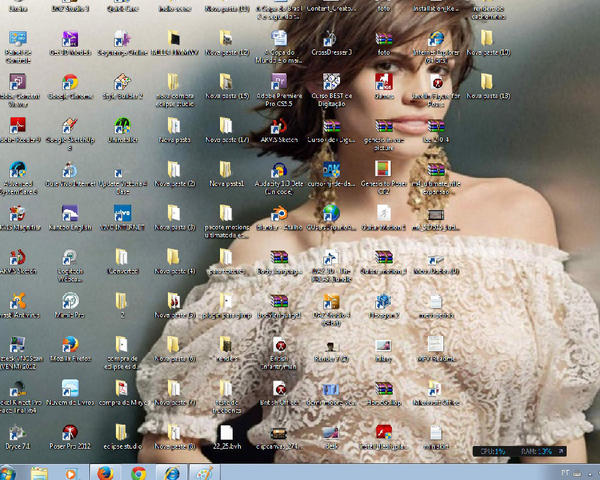Open Windows Explorer from the taskbar
Image resolution: width=600 pixels, height=480 pixels.
pyautogui.click(x=39, y=473)
